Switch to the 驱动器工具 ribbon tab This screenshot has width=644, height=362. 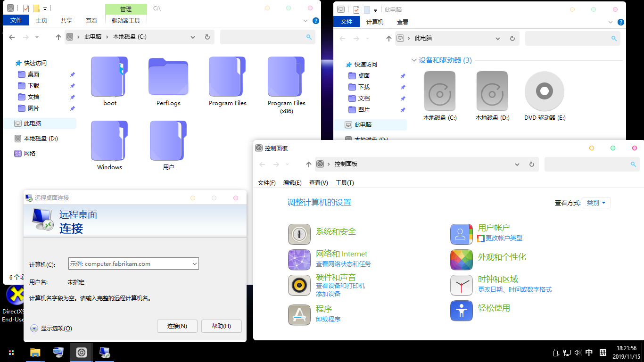pos(126,21)
